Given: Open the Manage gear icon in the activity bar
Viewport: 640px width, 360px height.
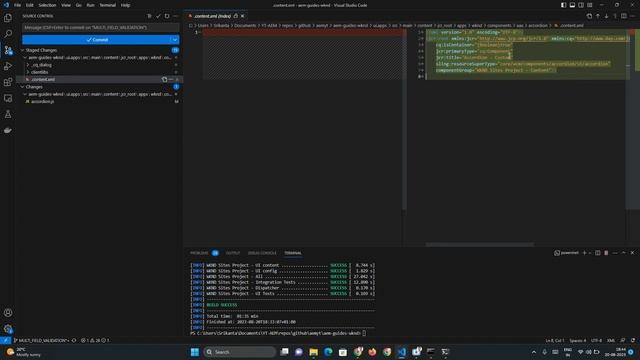Looking at the screenshot, I should click(8, 329).
